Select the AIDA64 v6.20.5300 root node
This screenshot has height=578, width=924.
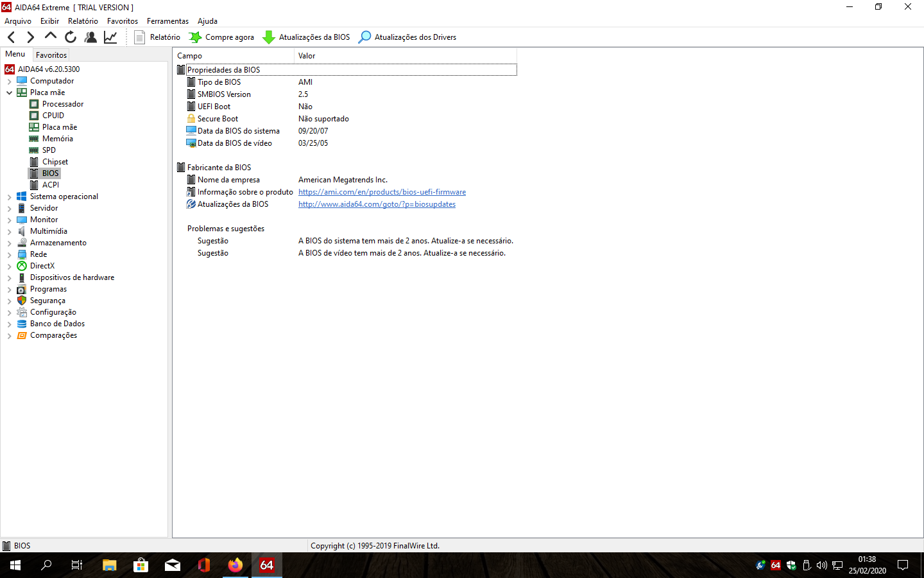tap(49, 69)
